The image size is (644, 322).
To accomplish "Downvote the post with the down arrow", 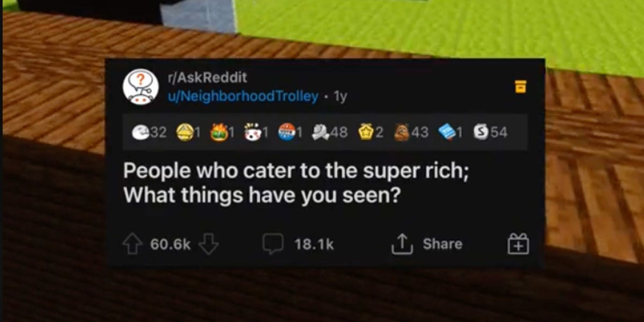I will point(208,244).
